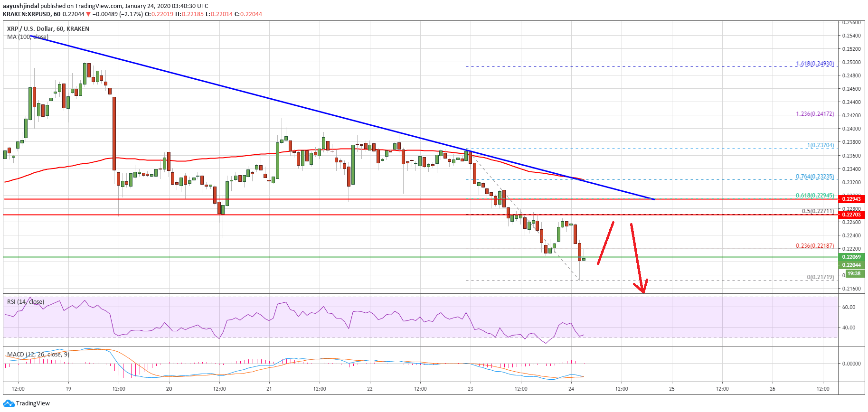Viewport: 868px width, 412px height.
Task: Click the 1.236(0.24172) Fibonacci label
Action: tap(815, 114)
